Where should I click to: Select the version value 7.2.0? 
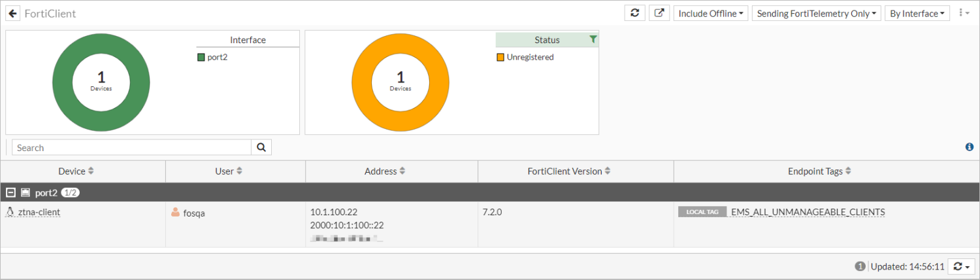coord(493,212)
